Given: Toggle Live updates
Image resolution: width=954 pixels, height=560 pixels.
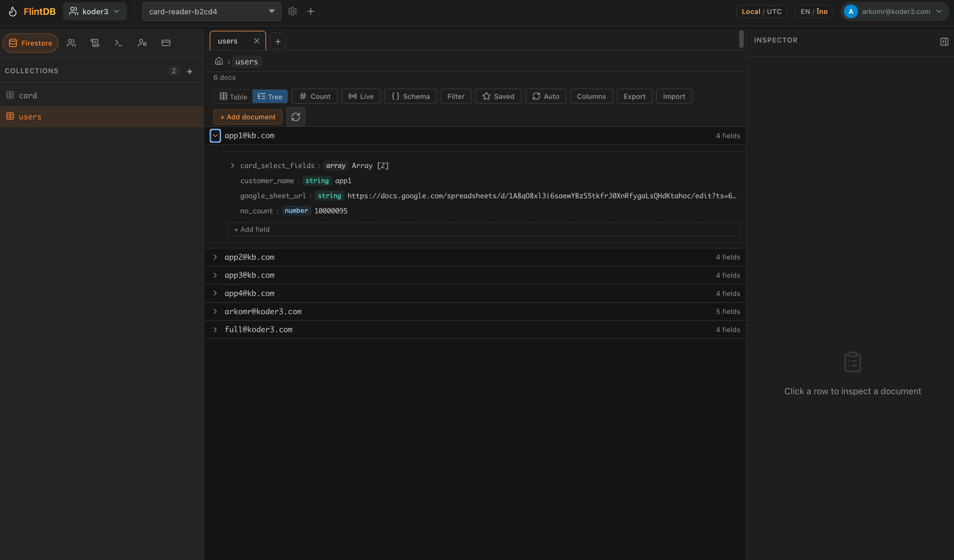Looking at the screenshot, I should point(361,97).
